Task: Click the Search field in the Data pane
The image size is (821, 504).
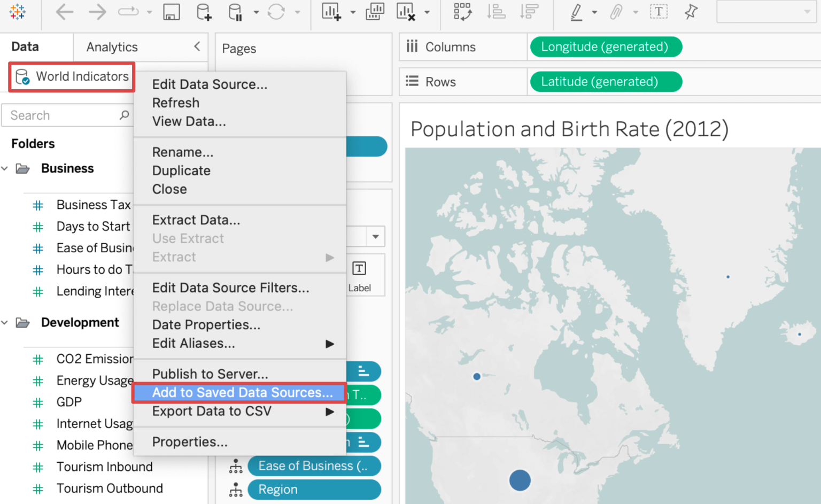Action: point(64,115)
